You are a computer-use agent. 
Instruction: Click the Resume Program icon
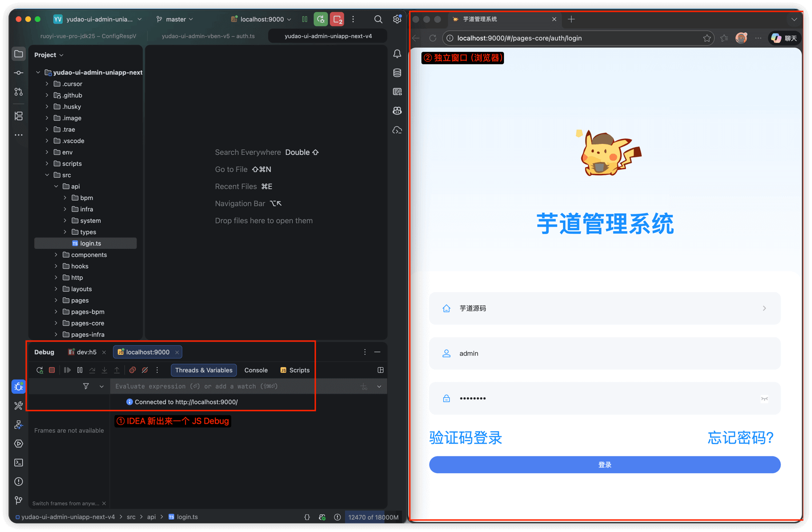coord(67,370)
